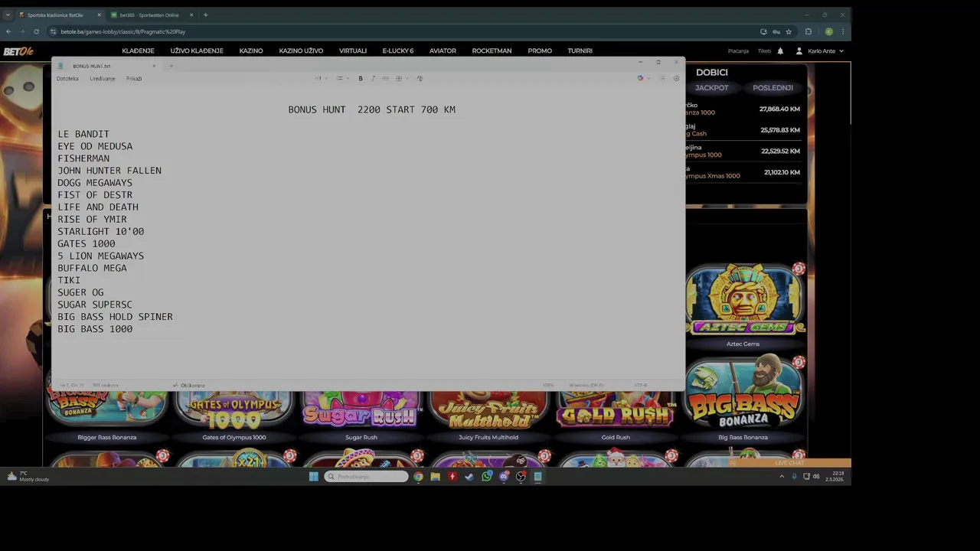980x551 pixels.
Task: Open Chrome extensions puzzle icon
Action: pyautogui.click(x=808, y=31)
